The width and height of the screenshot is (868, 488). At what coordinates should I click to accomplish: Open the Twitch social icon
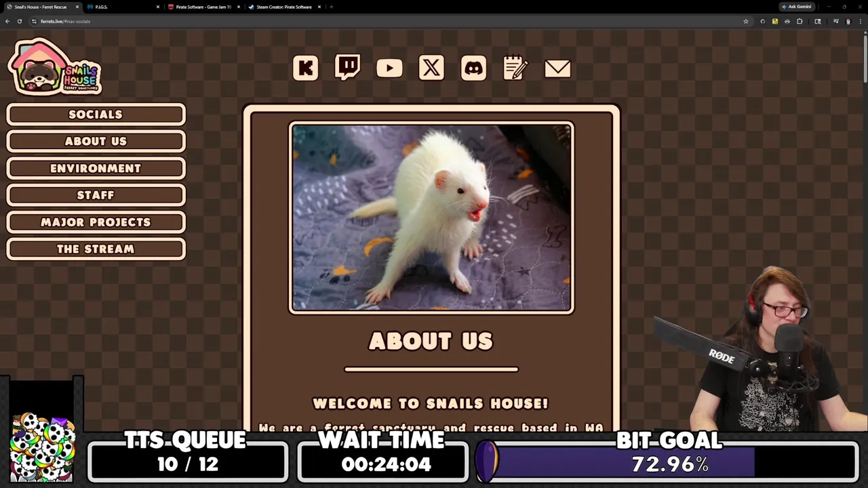point(347,68)
